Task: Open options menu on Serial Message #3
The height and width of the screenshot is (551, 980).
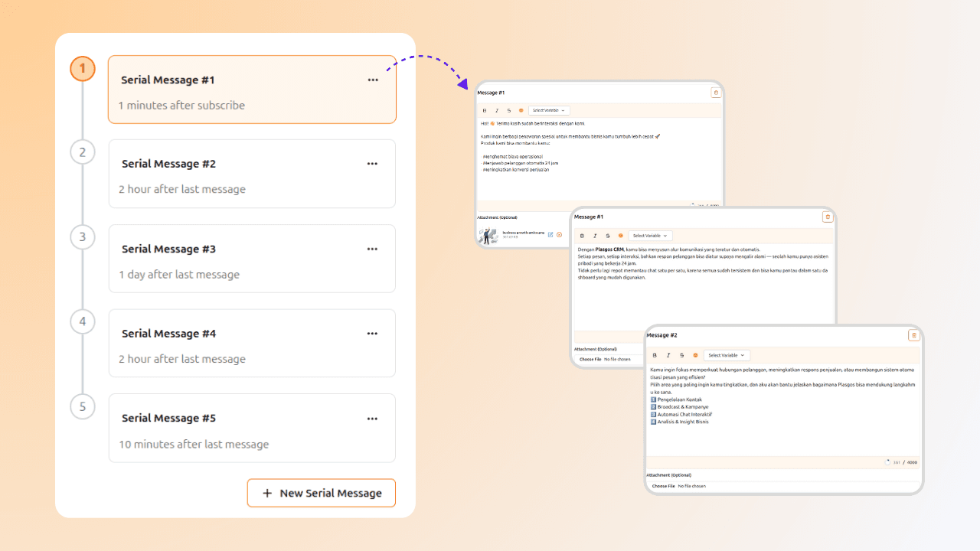Action: point(372,249)
